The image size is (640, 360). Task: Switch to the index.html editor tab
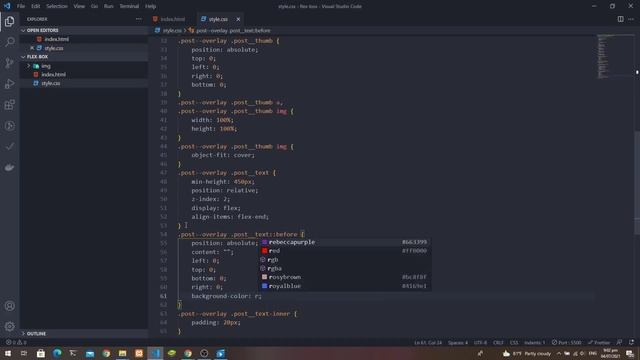click(x=172, y=19)
